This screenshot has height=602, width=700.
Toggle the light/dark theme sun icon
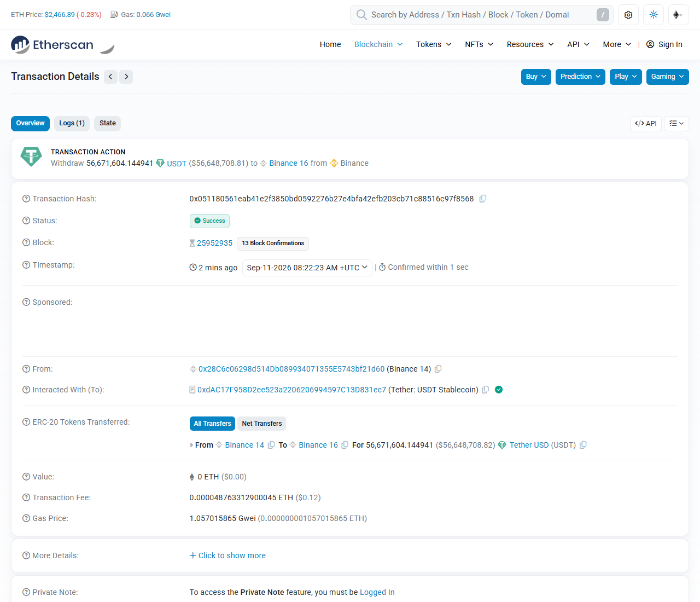point(654,15)
